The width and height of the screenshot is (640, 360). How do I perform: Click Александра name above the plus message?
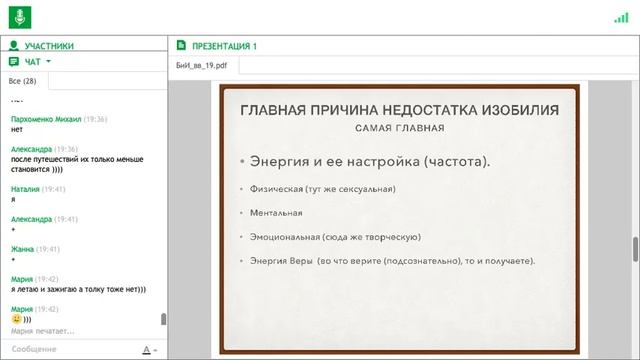tap(31, 219)
